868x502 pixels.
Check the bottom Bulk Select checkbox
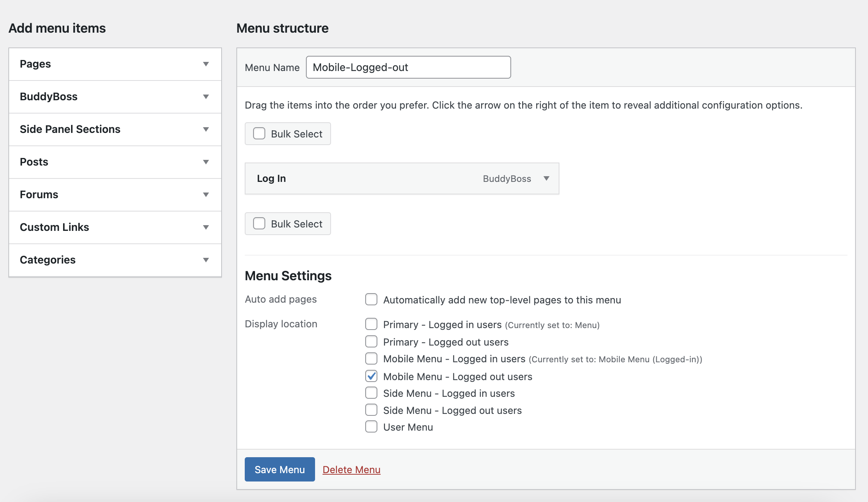[x=259, y=224]
